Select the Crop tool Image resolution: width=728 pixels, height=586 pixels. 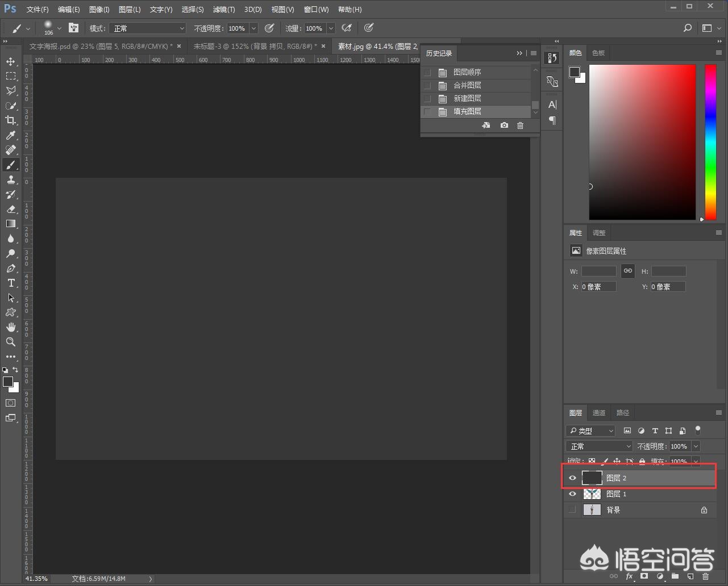coord(11,120)
